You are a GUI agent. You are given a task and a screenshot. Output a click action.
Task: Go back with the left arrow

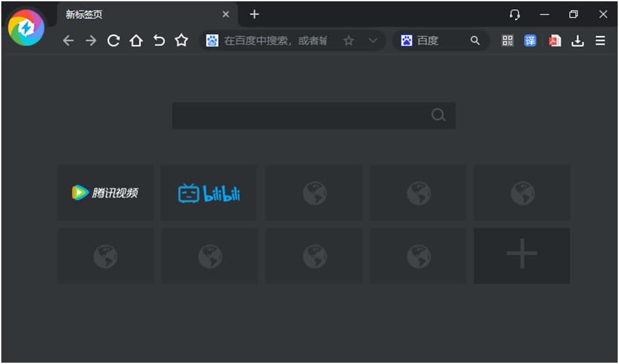point(68,40)
